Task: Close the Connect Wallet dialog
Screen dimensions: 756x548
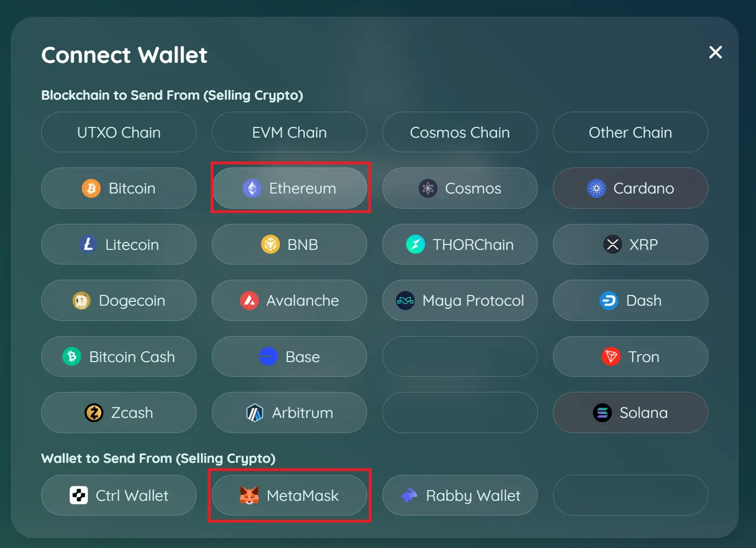Action: point(715,53)
